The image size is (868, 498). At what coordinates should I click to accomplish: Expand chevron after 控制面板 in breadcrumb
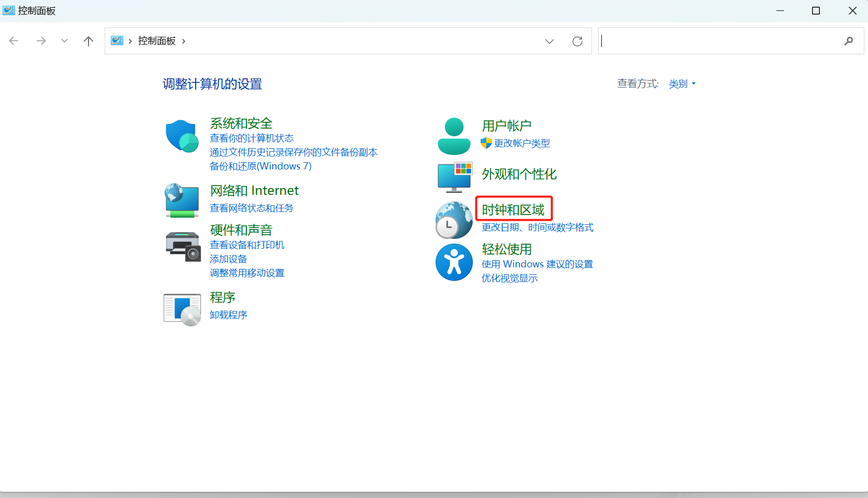pyautogui.click(x=183, y=41)
